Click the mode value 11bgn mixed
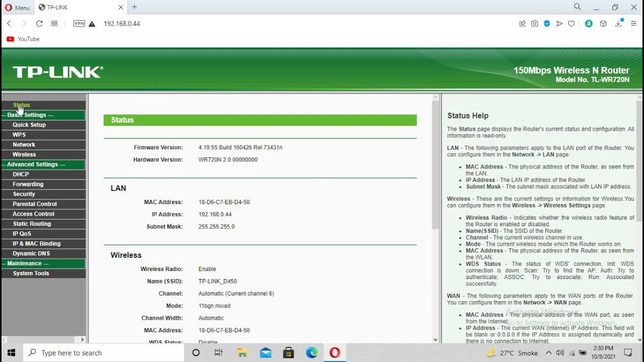 (214, 306)
